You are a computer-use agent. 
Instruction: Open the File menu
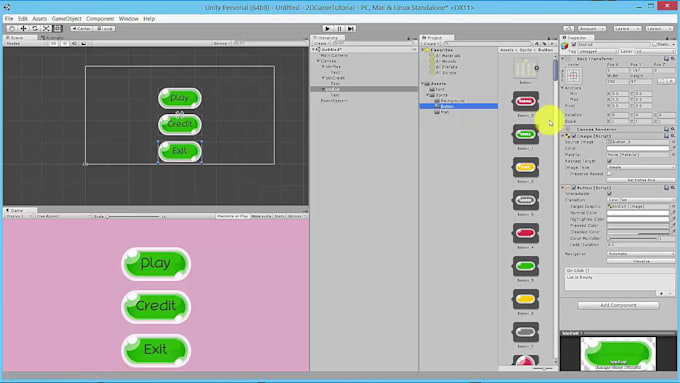click(x=9, y=19)
